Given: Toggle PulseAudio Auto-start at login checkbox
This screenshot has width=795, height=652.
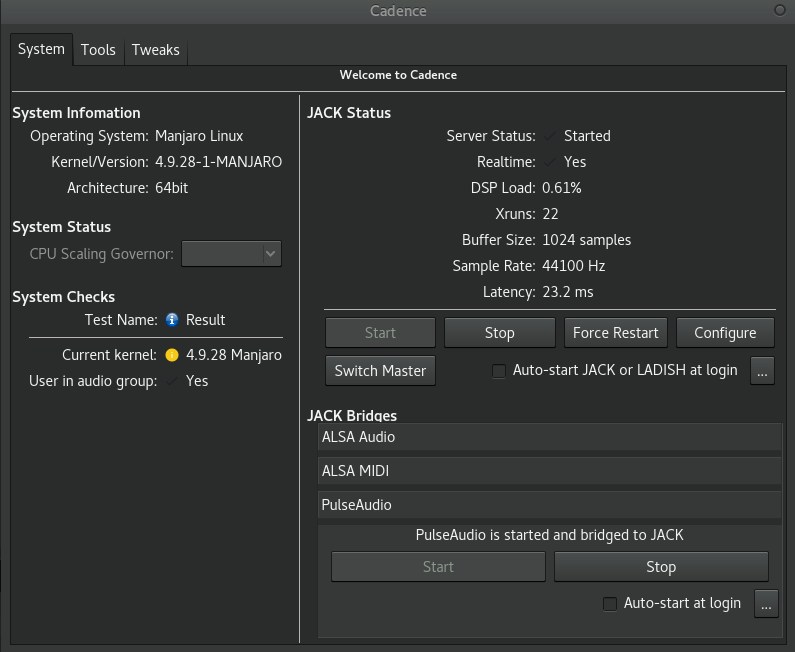Looking at the screenshot, I should (x=610, y=604).
